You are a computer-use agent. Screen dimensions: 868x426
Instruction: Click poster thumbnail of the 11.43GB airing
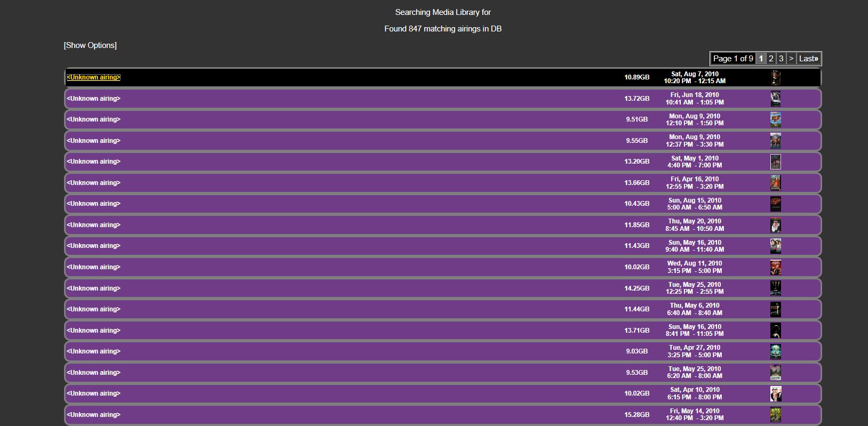pyautogui.click(x=776, y=246)
